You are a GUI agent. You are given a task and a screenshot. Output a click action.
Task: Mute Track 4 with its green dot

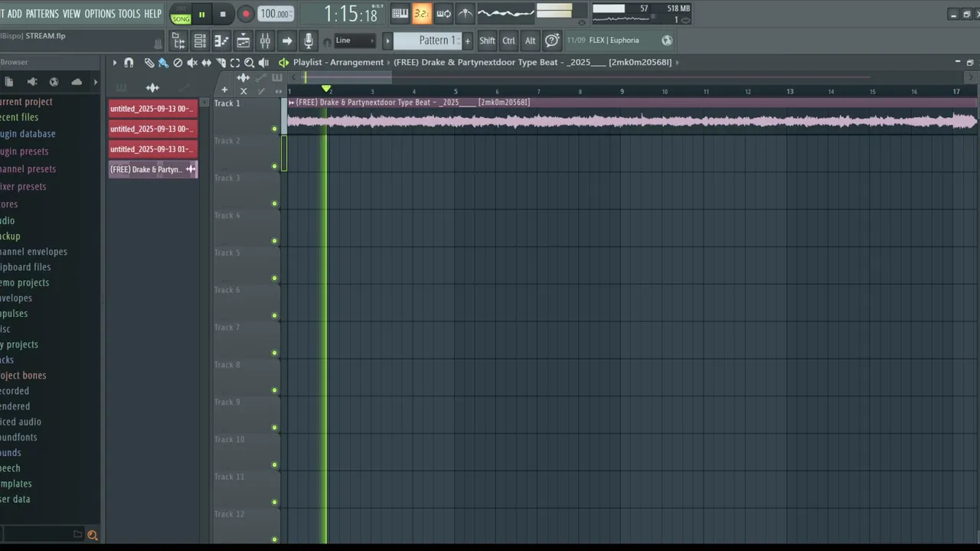275,241
